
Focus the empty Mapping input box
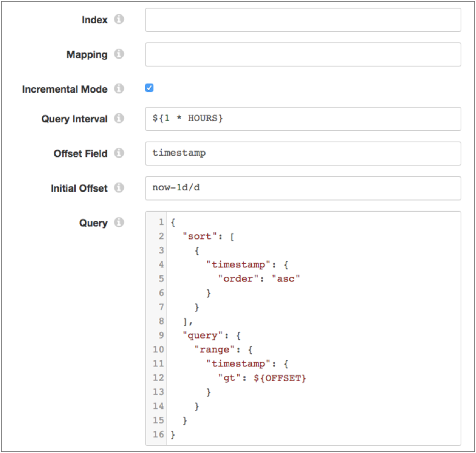tap(303, 54)
